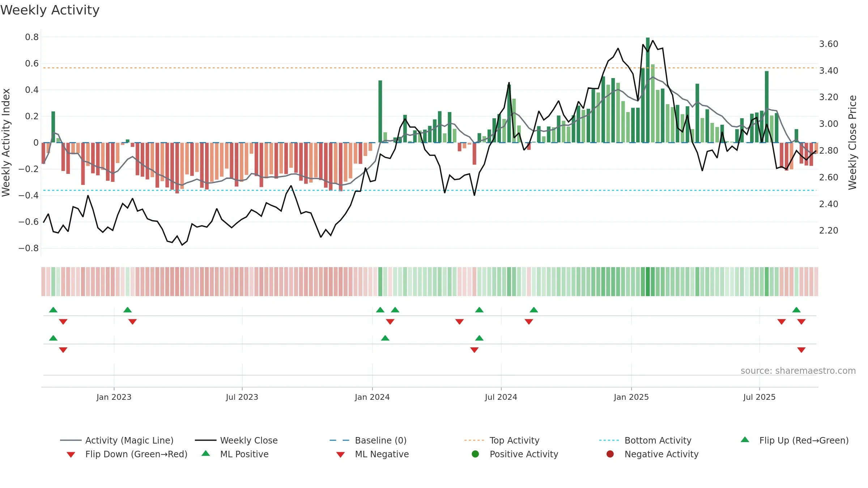The image size is (868, 488).
Task: Click the source: sharemaestro.com text
Action: tap(798, 371)
